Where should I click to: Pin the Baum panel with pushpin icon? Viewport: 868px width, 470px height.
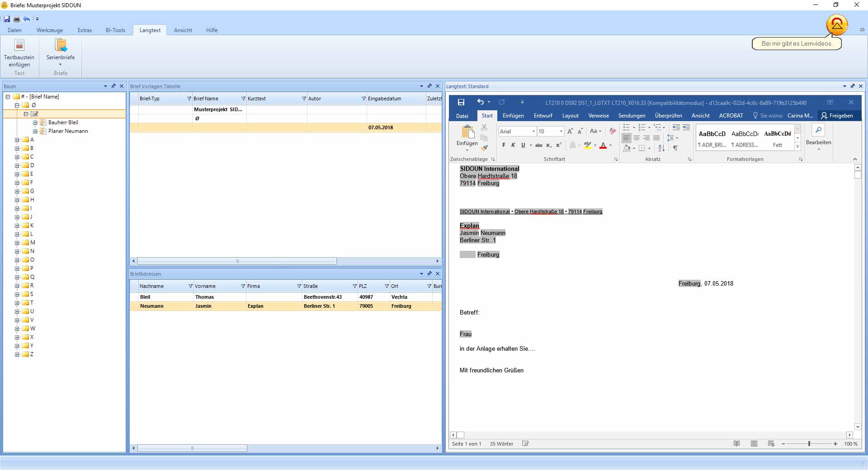(113, 86)
